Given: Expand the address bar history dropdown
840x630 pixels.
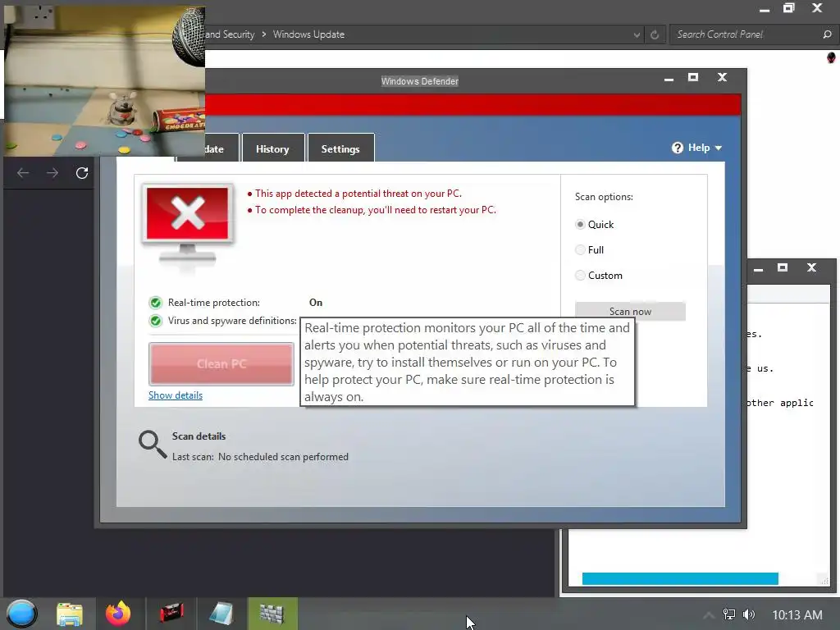Looking at the screenshot, I should pyautogui.click(x=637, y=34).
